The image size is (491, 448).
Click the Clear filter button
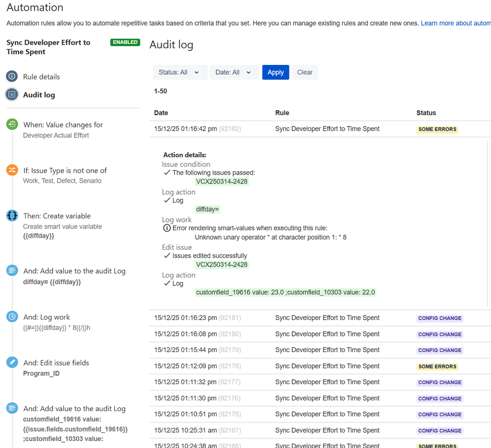tap(305, 72)
